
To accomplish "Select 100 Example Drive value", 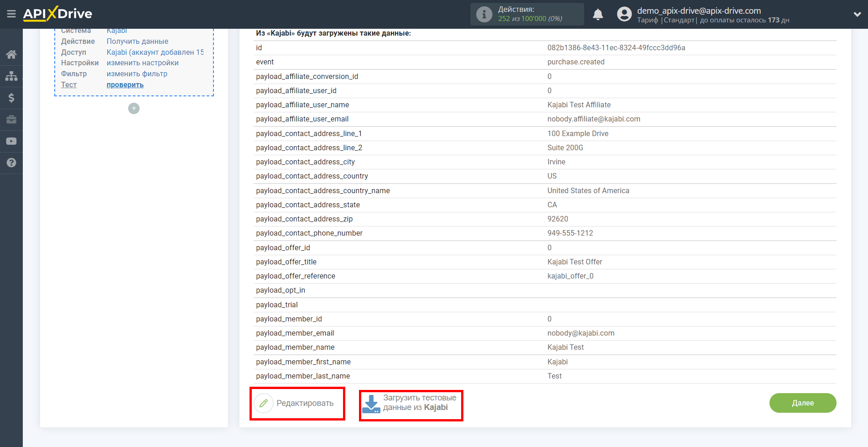I will tap(578, 133).
